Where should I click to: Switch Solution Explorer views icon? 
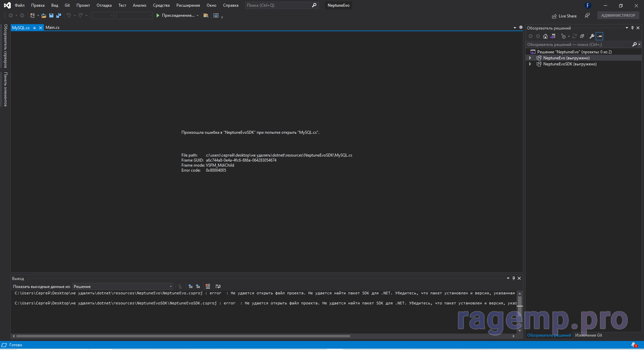[x=553, y=36]
